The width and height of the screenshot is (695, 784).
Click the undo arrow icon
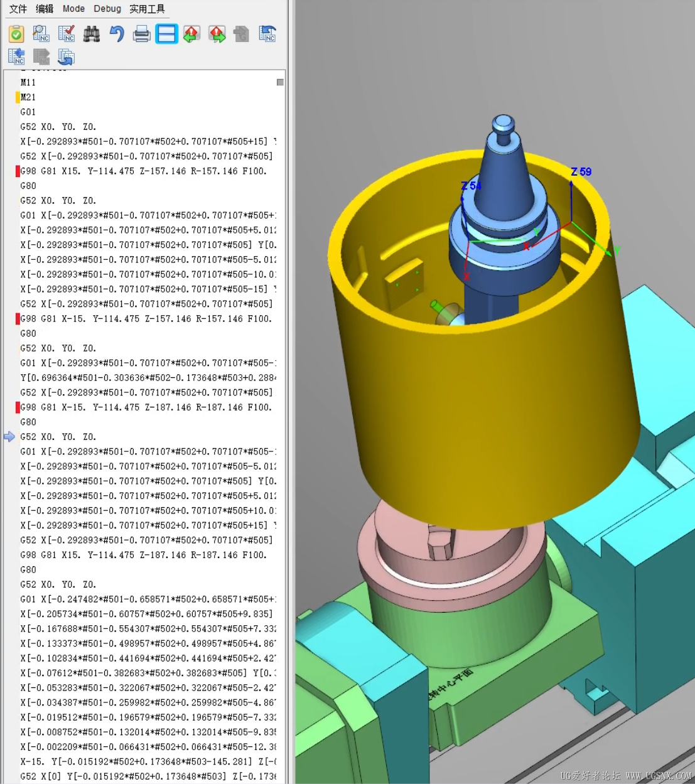pos(116,34)
